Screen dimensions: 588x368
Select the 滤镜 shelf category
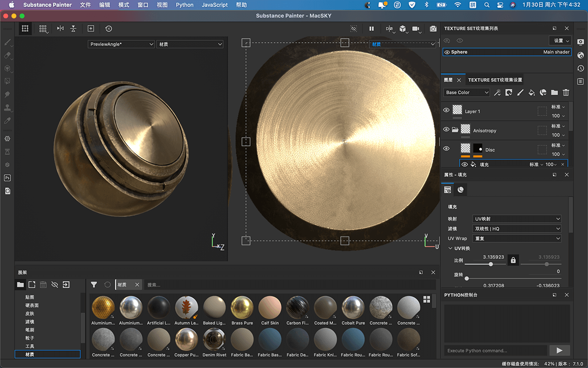[x=30, y=322]
